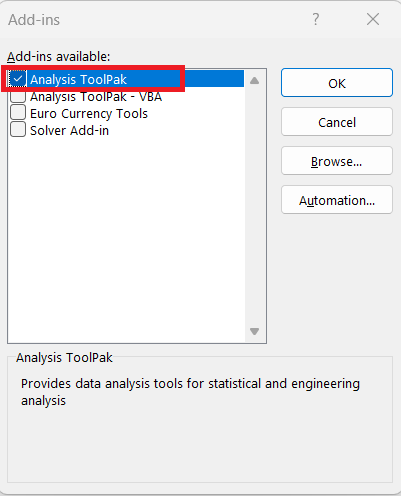
Task: Uncheck the Analysis ToolPak checkbox
Action: pos(18,79)
